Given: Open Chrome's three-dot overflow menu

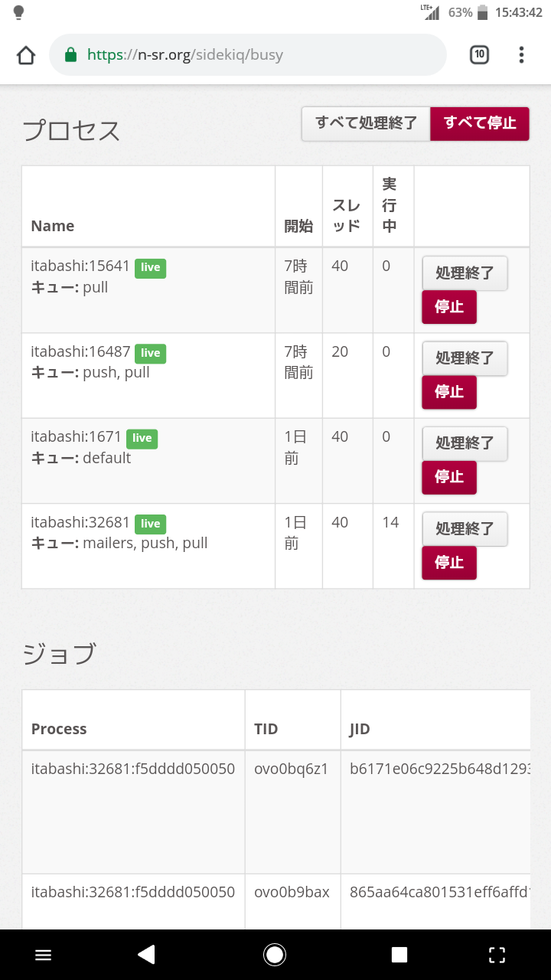Looking at the screenshot, I should [521, 55].
